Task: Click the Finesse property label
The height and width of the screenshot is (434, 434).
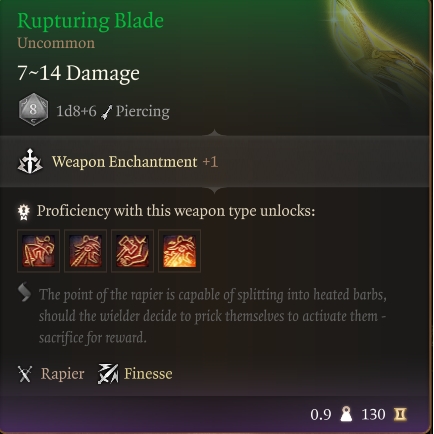Action: click(148, 374)
